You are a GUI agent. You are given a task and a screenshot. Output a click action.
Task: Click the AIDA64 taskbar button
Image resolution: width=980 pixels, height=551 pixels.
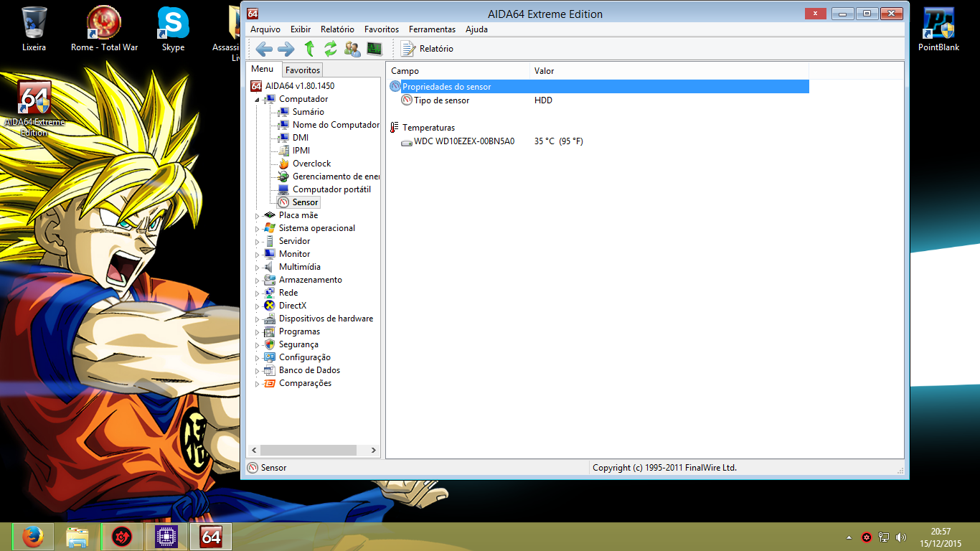210,537
